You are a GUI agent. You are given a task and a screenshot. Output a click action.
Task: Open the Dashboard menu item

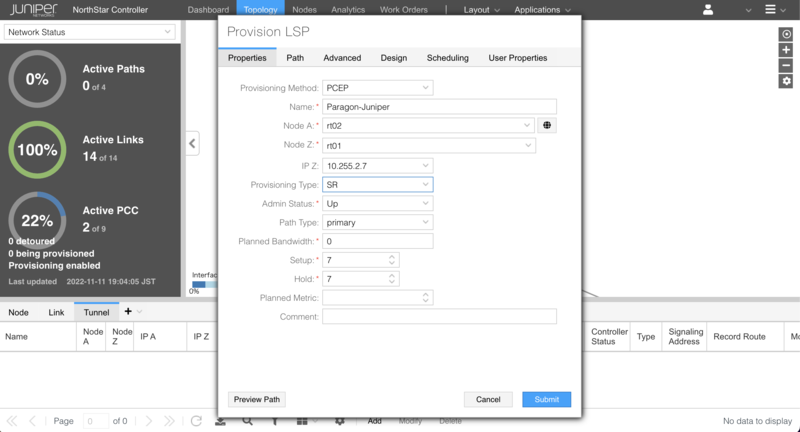[208, 10]
